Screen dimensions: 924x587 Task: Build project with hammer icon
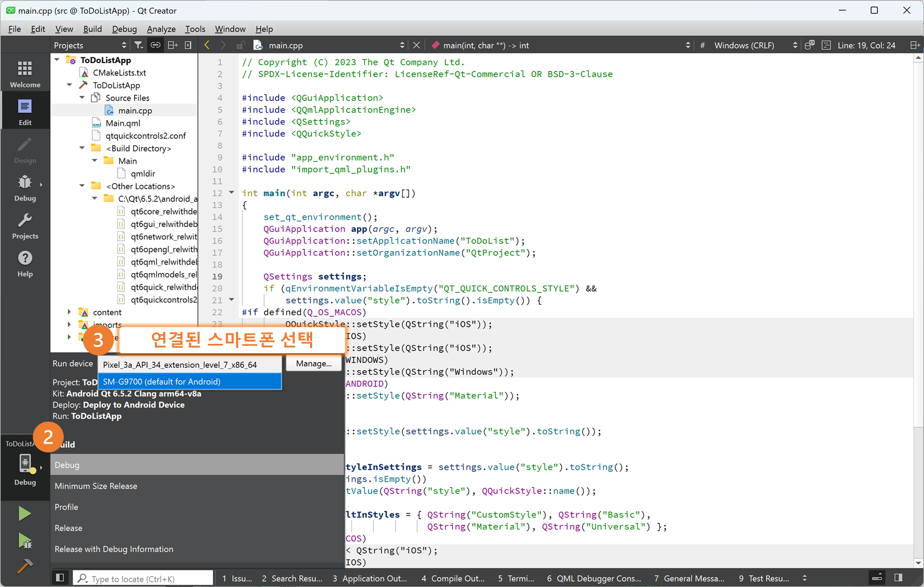[25, 566]
